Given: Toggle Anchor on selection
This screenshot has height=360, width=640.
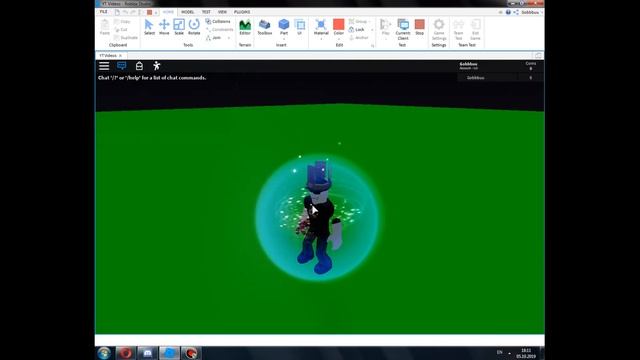Looking at the screenshot, I should point(359,38).
